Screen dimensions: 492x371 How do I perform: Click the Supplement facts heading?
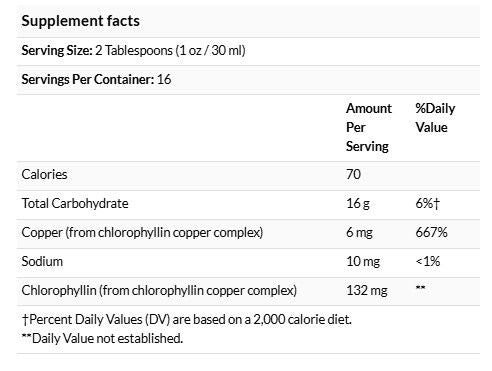tap(80, 21)
